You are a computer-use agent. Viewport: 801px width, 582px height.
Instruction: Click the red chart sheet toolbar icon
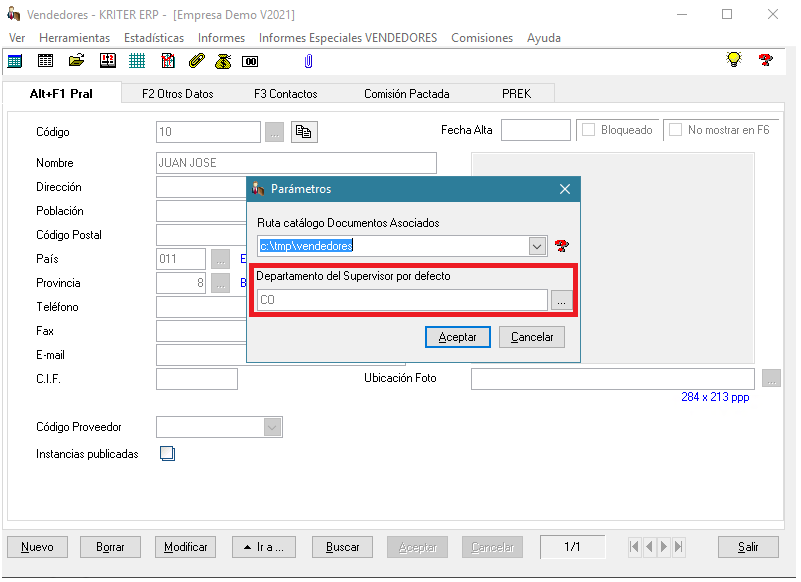tap(168, 61)
